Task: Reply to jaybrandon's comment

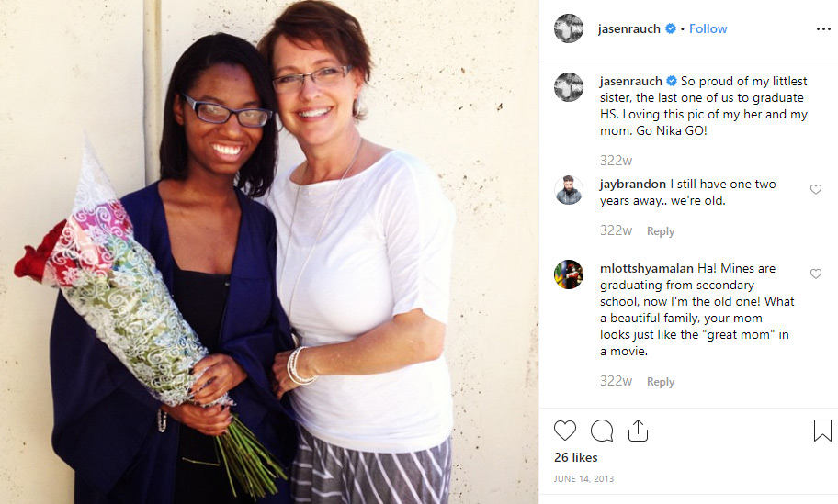Action: (661, 231)
